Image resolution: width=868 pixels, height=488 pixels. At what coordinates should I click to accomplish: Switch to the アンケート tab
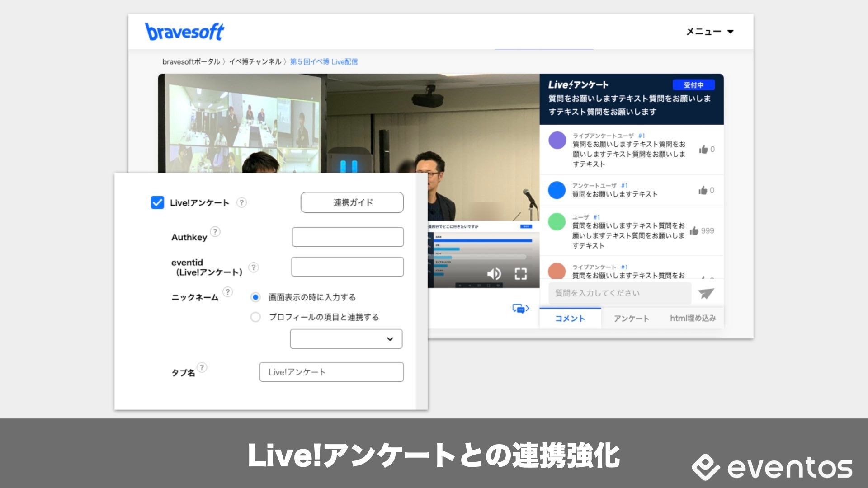coord(631,319)
